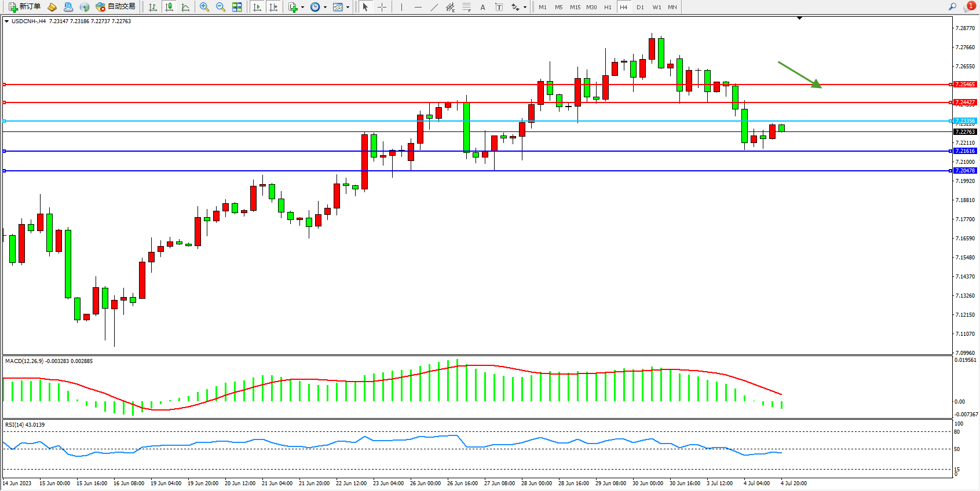
Task: Switch to the M15 timeframe
Action: [575, 7]
